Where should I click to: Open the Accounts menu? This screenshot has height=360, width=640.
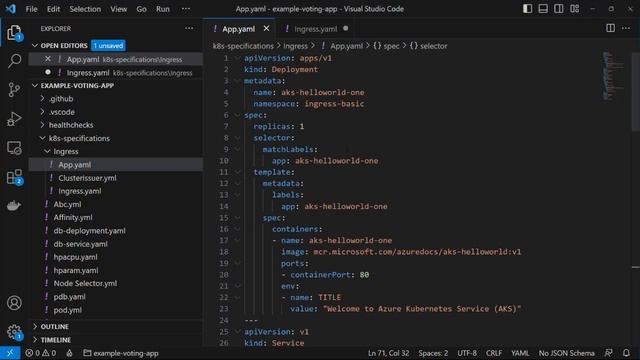click(14, 303)
